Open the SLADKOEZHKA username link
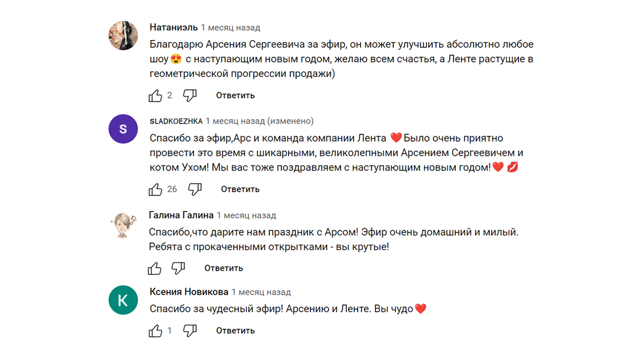This screenshot has height=362, width=644. 176,121
